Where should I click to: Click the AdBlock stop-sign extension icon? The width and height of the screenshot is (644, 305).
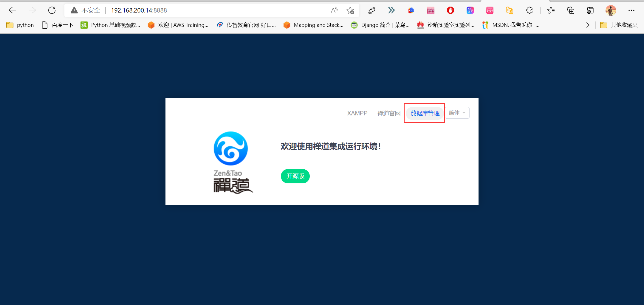pyautogui.click(x=450, y=10)
